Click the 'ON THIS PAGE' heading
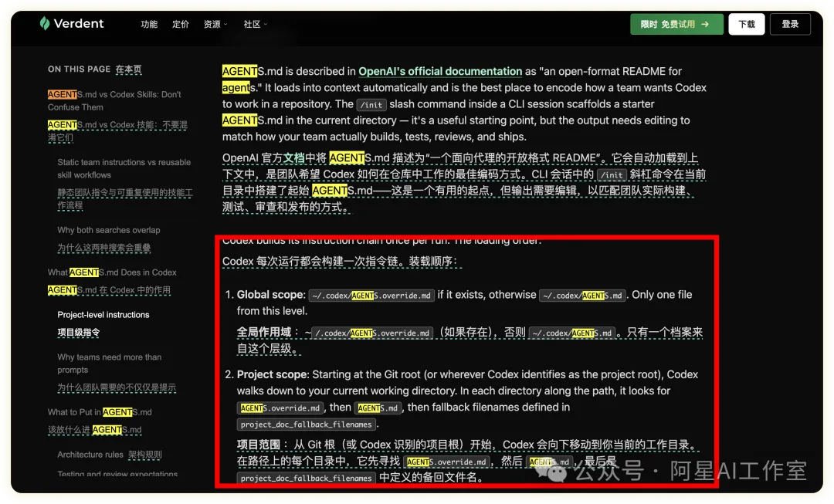 tap(79, 69)
